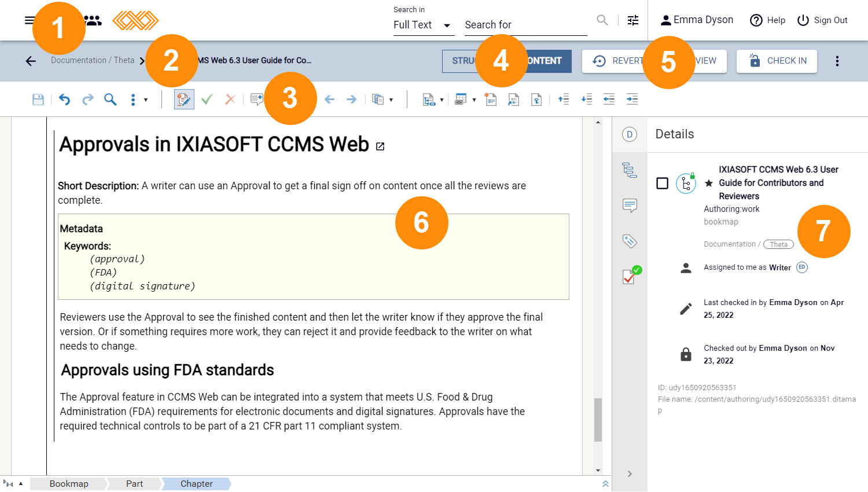Select the Part breadcrumb element
This screenshot has height=492, width=868.
pyautogui.click(x=134, y=484)
